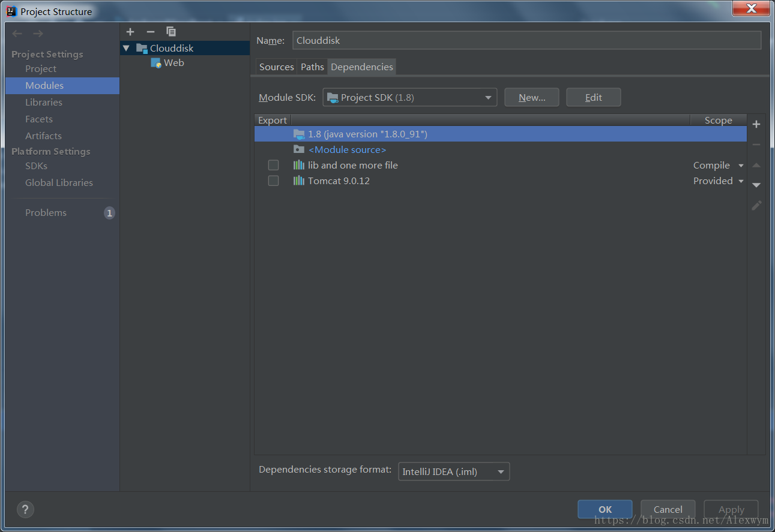
Task: Open the Dependencies storage format dropdown
Action: pos(454,471)
